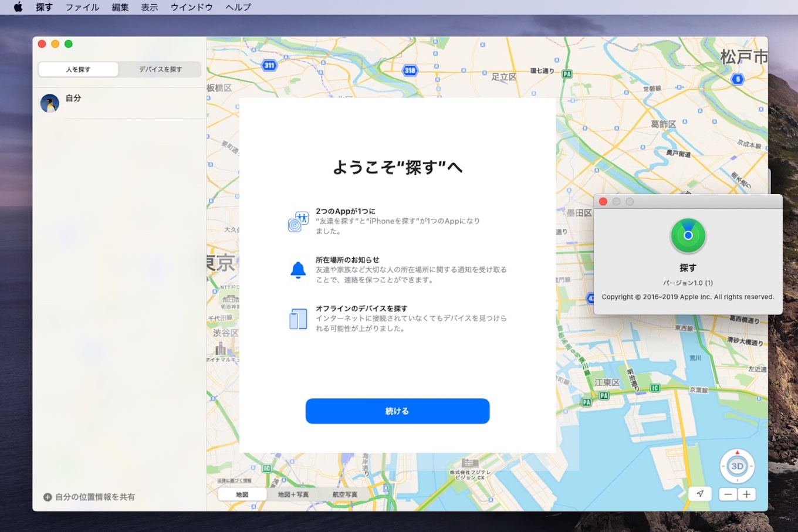Screen dimensions: 798x532
Task: Click the blue notification bell icon
Action: click(298, 270)
